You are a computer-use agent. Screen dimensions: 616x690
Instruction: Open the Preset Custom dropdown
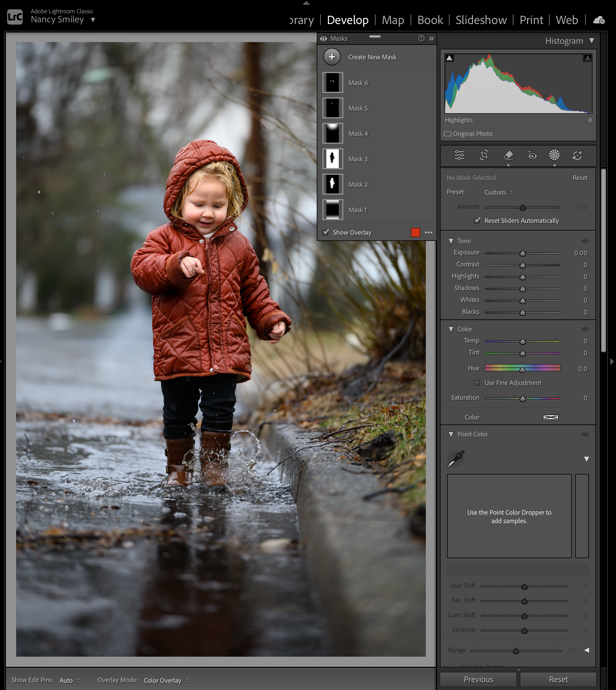498,192
